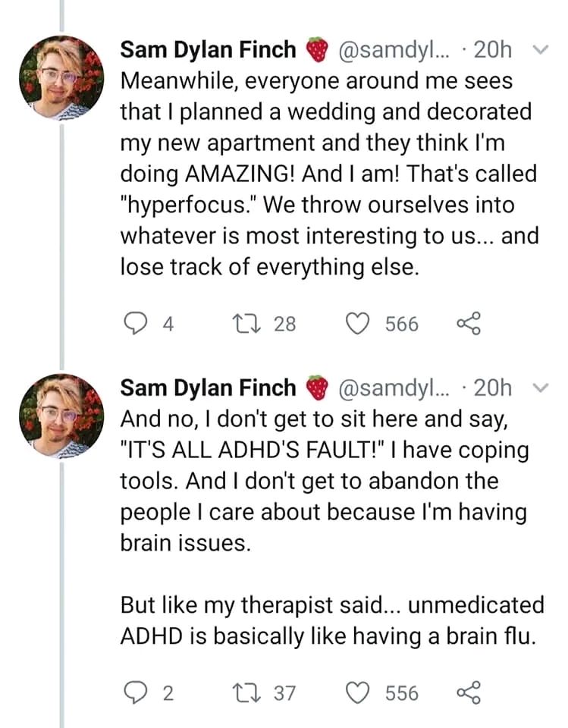
Task: Like the tweet with 566 likes
Action: coord(357,325)
